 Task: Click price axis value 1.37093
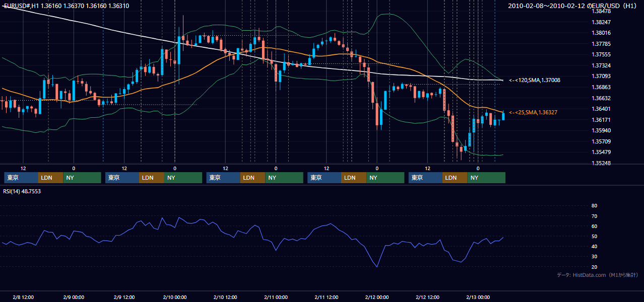click(x=601, y=76)
